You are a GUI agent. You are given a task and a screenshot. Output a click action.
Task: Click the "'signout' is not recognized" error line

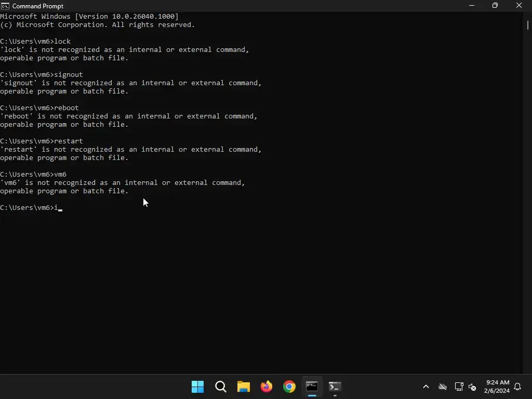coord(130,83)
